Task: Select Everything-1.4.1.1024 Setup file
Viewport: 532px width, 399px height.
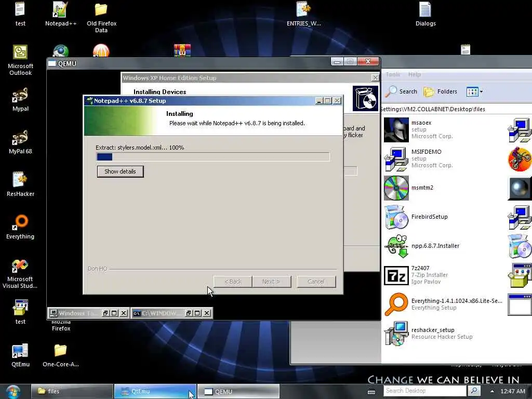Action: point(443,304)
